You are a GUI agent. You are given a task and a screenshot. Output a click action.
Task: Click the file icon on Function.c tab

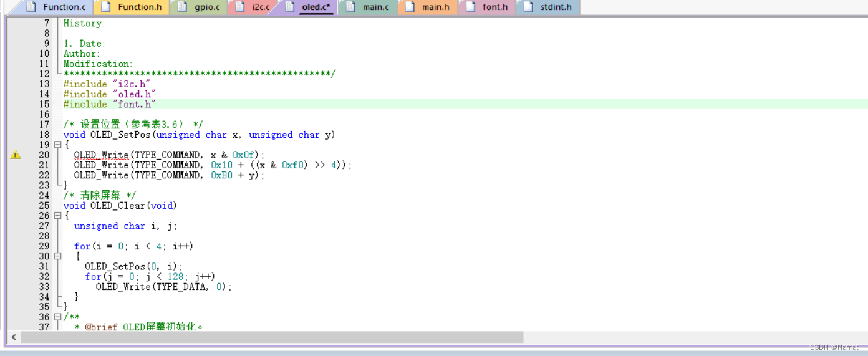[31, 7]
